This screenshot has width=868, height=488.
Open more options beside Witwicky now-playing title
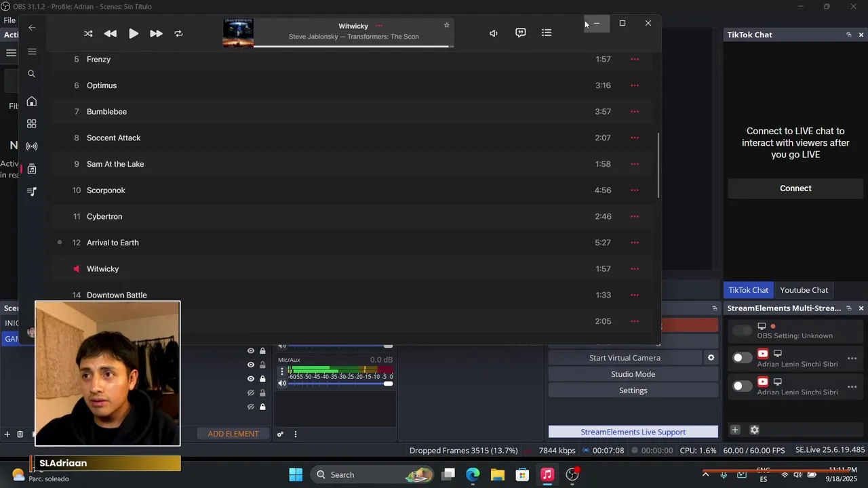point(379,26)
